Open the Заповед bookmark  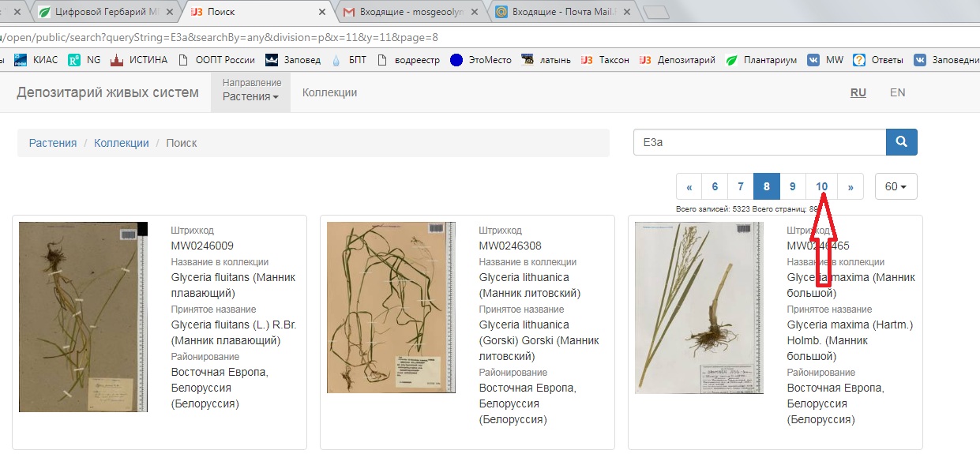pos(293,60)
